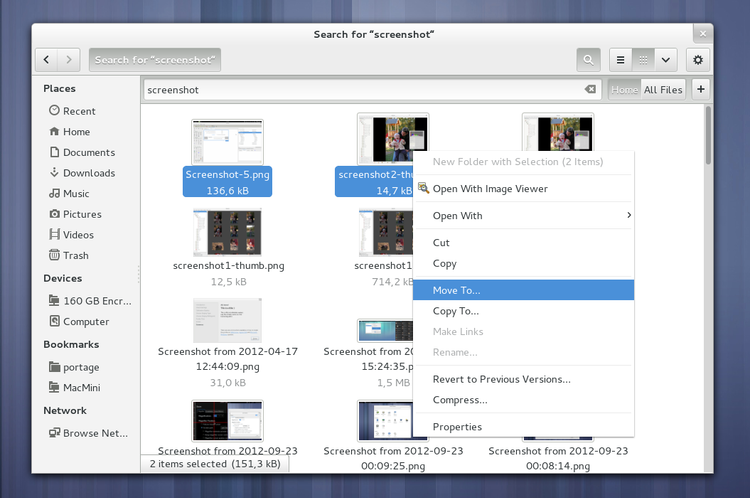This screenshot has height=498, width=750.
Task: Clear the search text field
Action: [x=590, y=89]
